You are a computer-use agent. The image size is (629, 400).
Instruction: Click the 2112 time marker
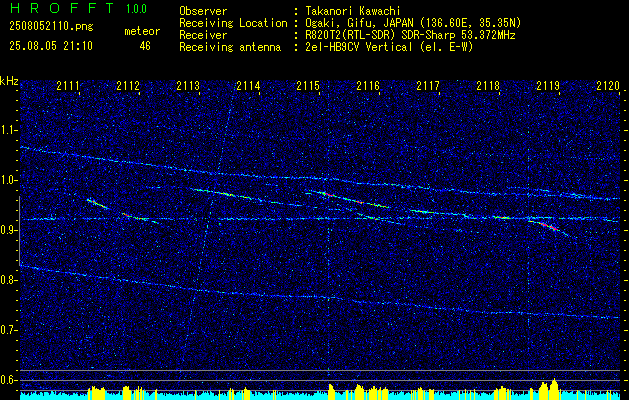tap(128, 85)
